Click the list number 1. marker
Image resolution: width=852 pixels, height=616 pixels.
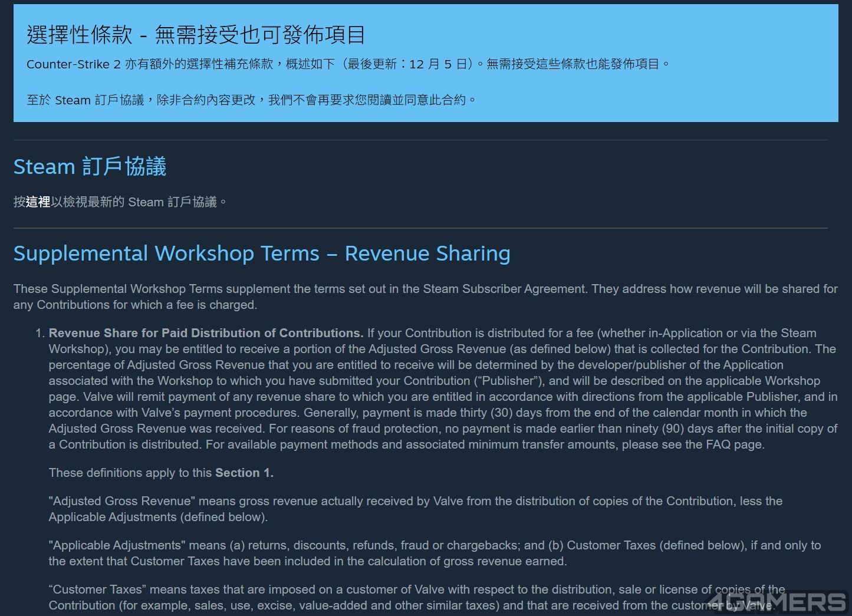point(40,333)
